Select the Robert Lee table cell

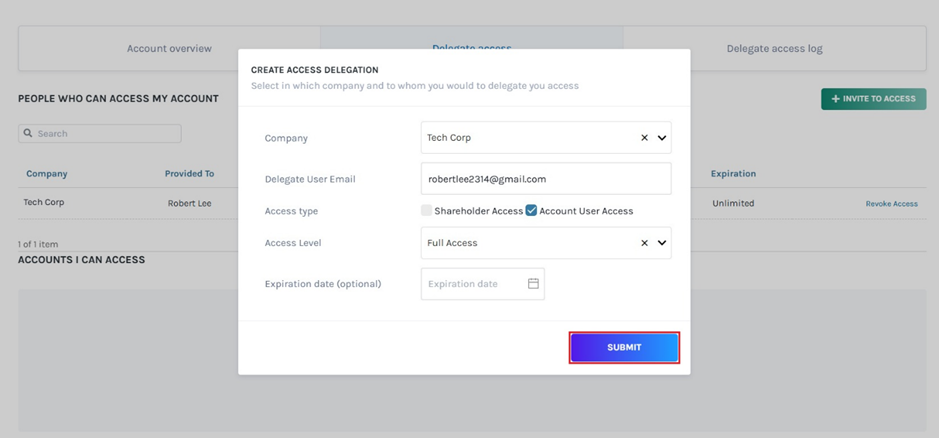point(189,203)
